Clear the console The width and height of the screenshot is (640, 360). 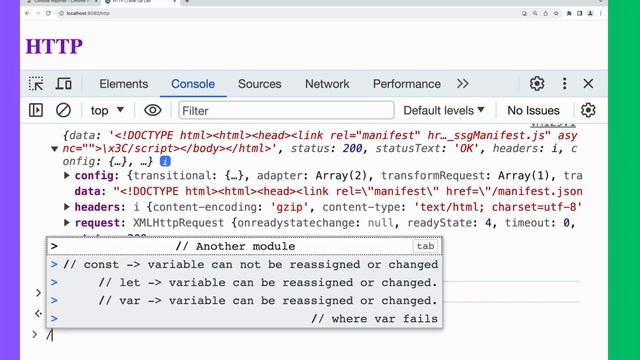[x=63, y=110]
